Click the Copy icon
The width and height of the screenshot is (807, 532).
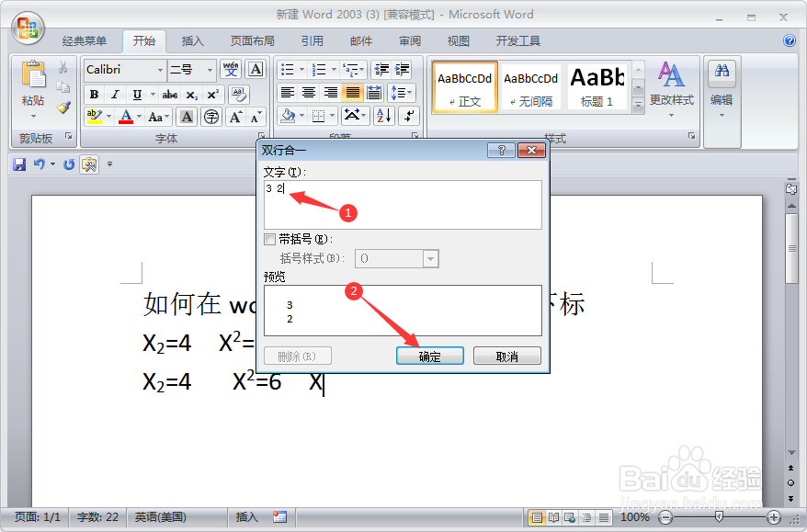(x=63, y=87)
